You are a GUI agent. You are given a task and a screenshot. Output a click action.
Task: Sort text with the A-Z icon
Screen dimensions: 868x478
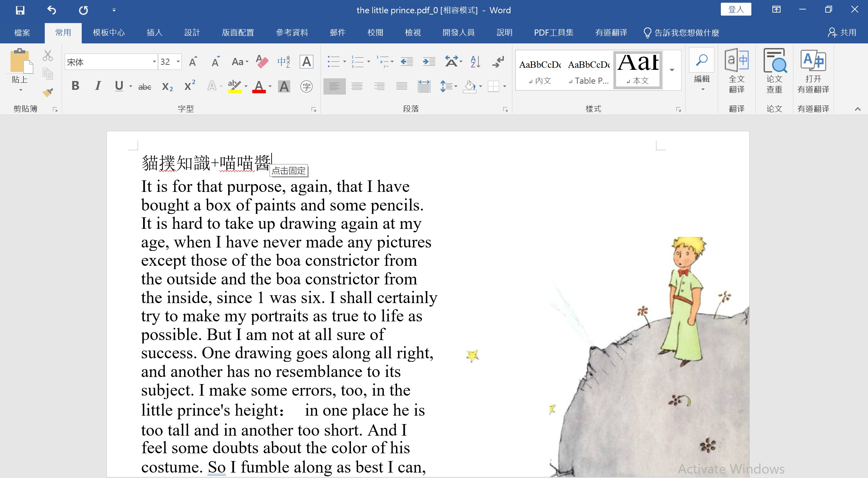click(475, 62)
